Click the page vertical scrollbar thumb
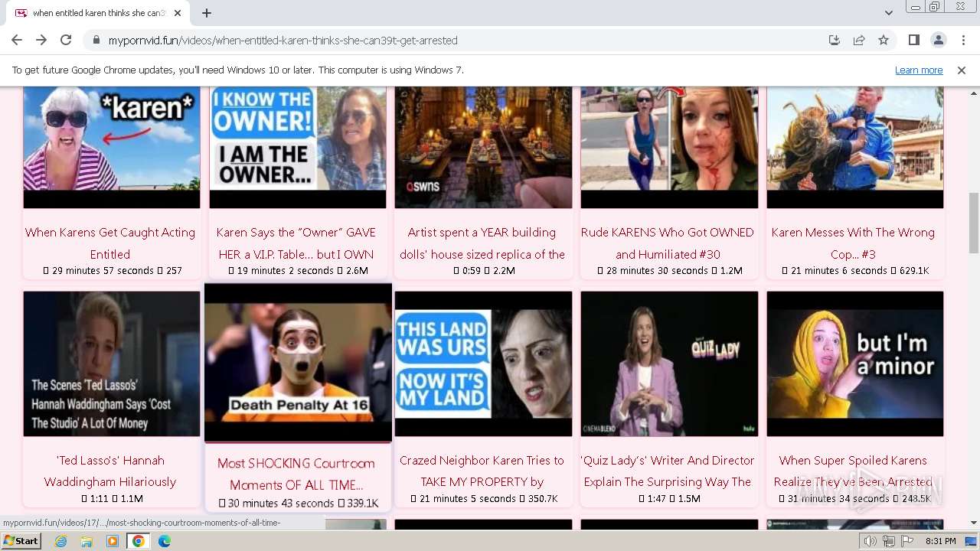The image size is (980, 551). point(974,223)
